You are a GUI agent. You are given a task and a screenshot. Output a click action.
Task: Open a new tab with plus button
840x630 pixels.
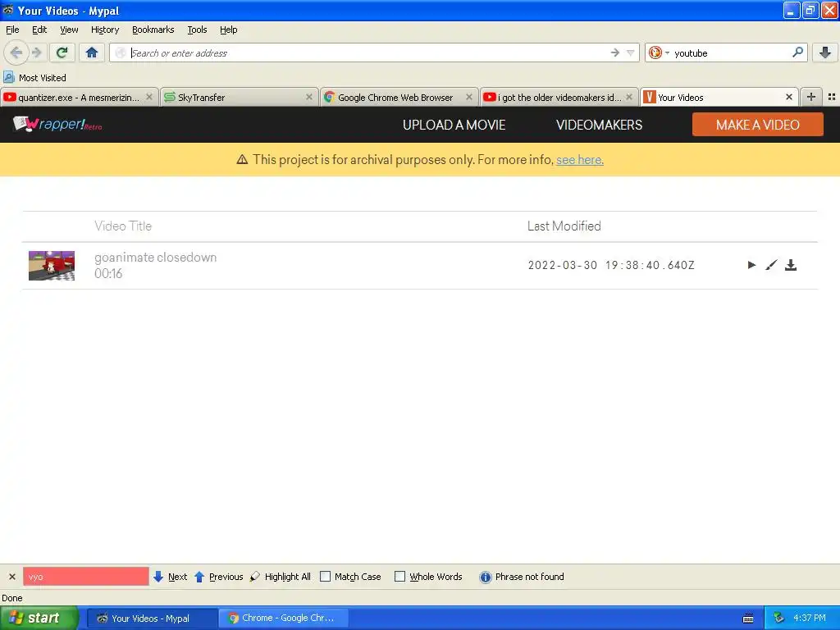tap(811, 97)
